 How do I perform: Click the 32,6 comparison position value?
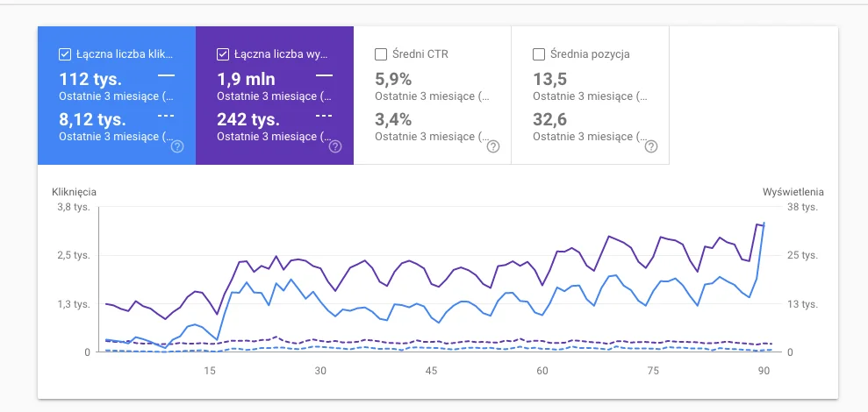[550, 119]
